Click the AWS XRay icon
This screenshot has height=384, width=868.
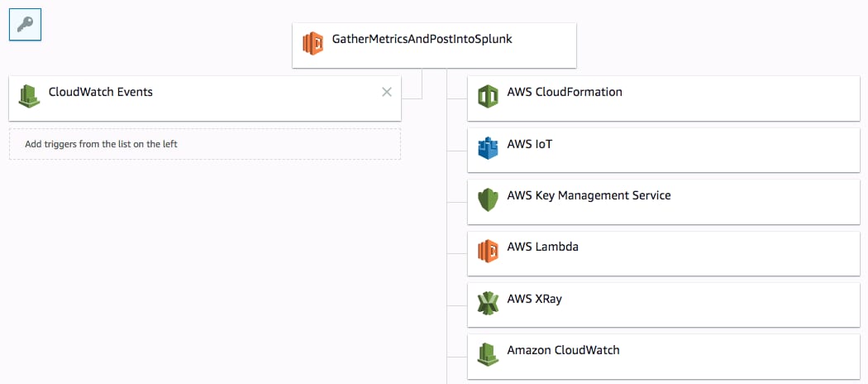(488, 303)
